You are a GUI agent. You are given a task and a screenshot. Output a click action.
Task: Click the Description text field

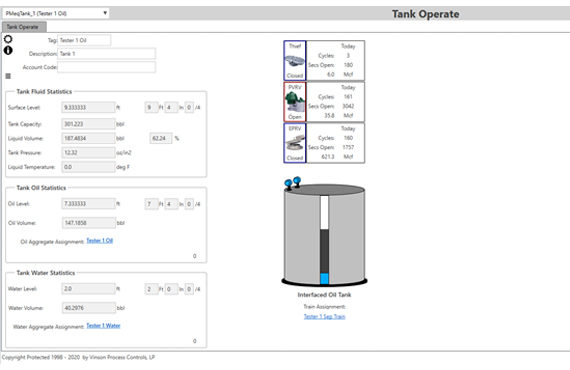(x=107, y=53)
